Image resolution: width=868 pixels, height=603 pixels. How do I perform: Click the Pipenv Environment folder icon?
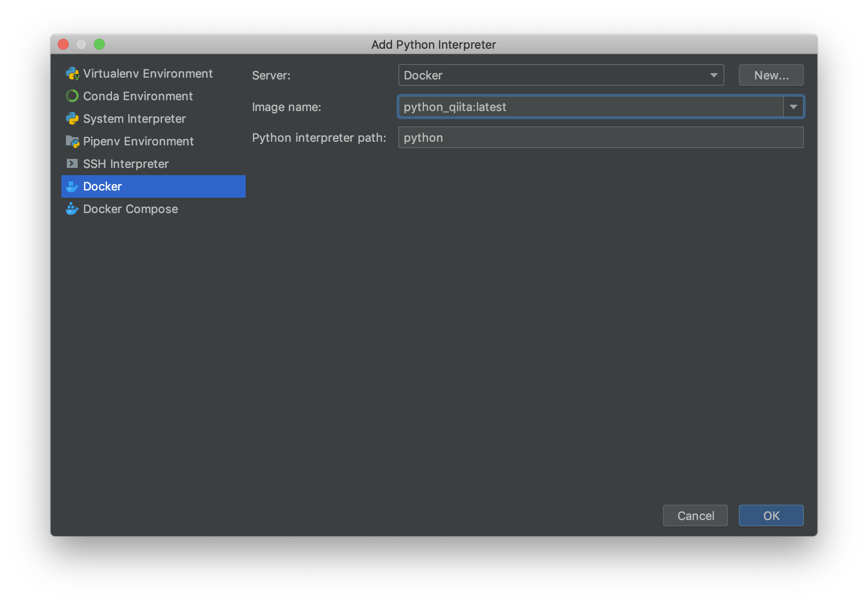(x=72, y=141)
